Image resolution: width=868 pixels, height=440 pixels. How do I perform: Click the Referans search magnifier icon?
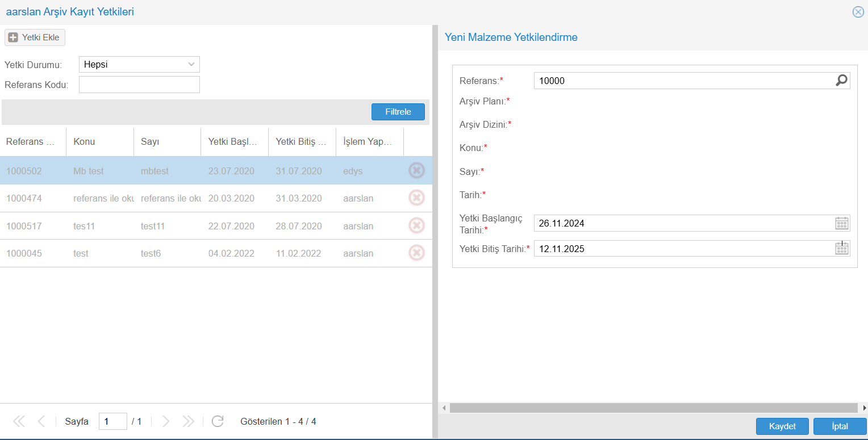click(x=841, y=81)
